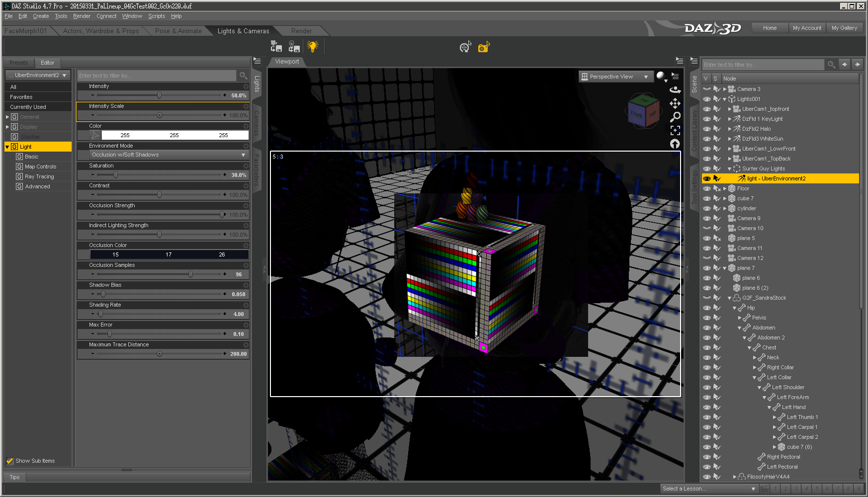Open the viewport options menu icon beside the sphere
Screen dimensions: 868x497
tap(675, 76)
